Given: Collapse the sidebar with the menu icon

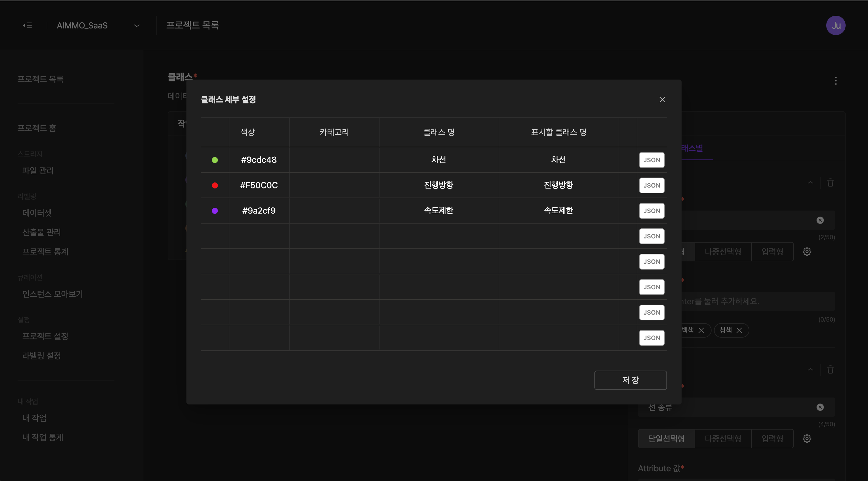Looking at the screenshot, I should coord(27,25).
